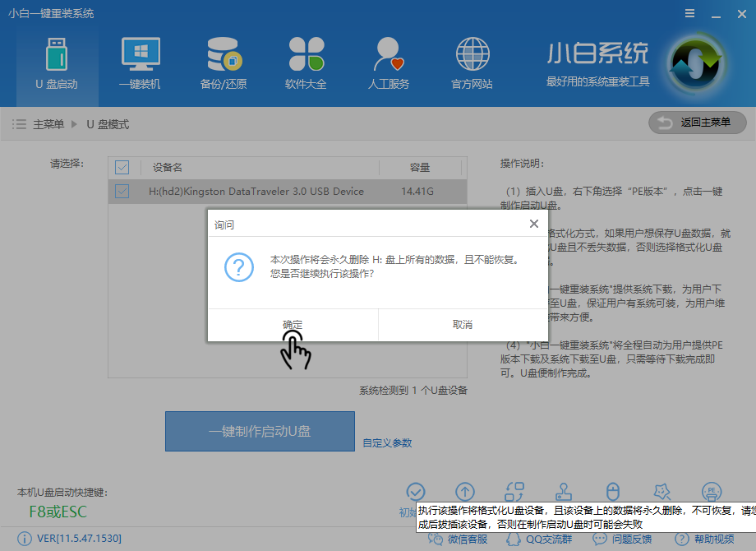Image resolution: width=756 pixels, height=551 pixels.
Task: Click the 返回主菜单 return button
Action: click(x=697, y=123)
